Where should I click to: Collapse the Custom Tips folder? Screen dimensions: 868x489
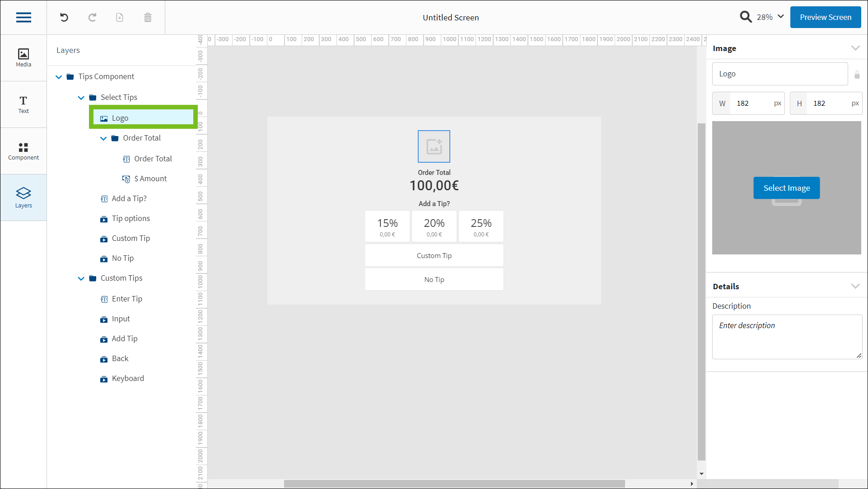[x=81, y=278]
